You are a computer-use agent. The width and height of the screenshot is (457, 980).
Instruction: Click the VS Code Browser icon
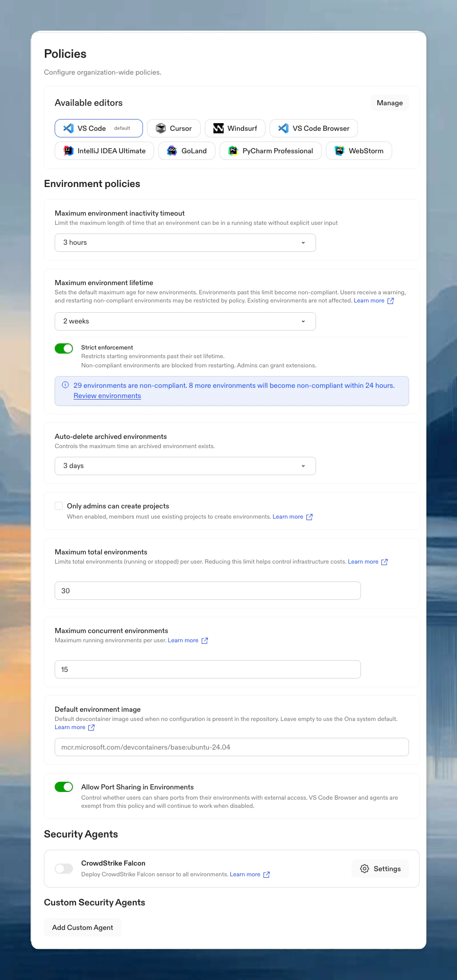pos(283,128)
